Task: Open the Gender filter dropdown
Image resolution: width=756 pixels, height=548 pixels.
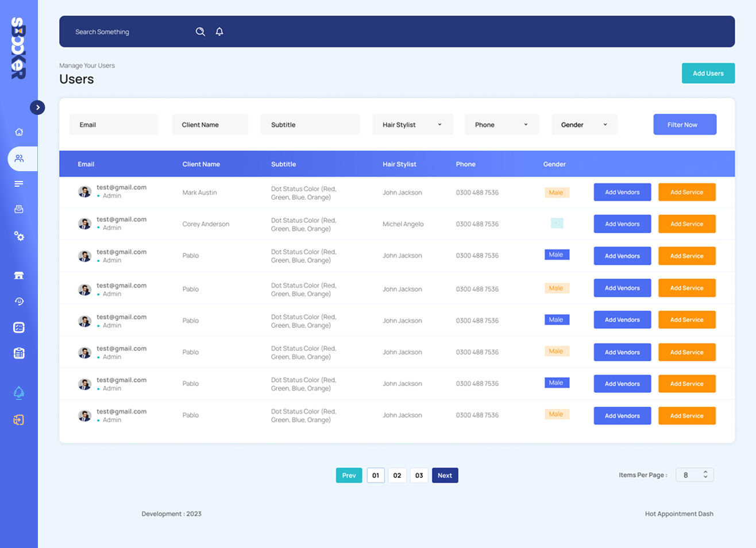Action: 584,125
